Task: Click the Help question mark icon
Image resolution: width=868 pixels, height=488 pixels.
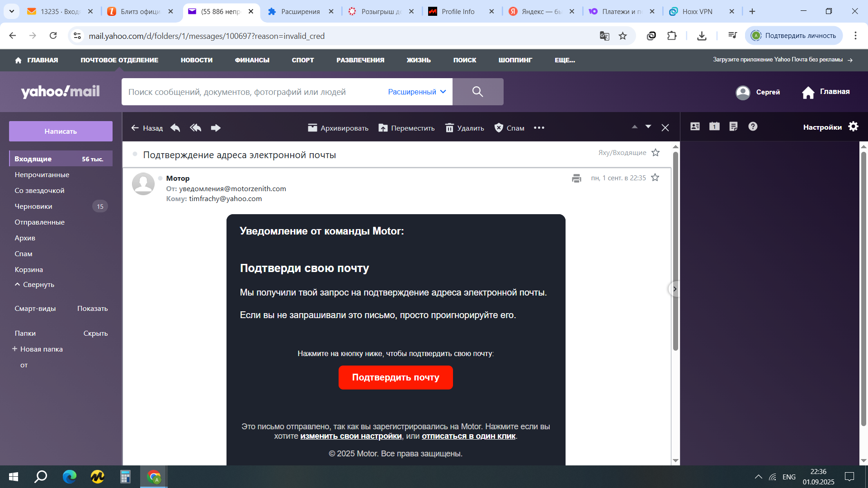Action: click(x=753, y=127)
